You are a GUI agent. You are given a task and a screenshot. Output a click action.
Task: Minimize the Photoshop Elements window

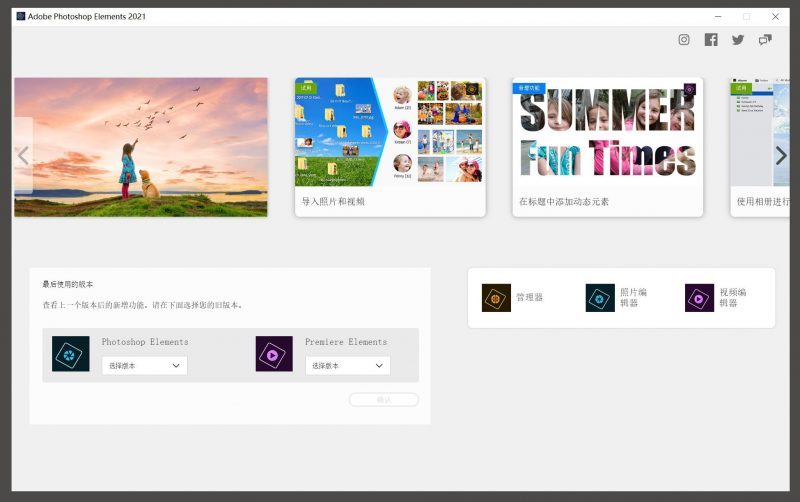[x=718, y=16]
